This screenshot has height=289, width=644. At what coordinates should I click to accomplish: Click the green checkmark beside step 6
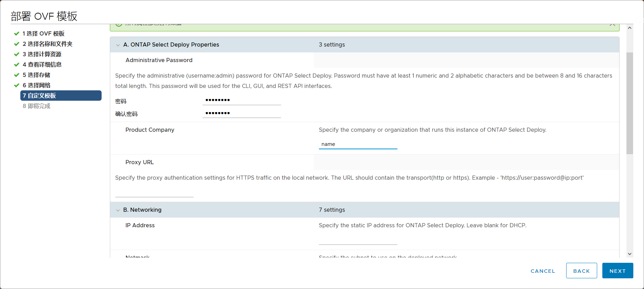pos(17,85)
